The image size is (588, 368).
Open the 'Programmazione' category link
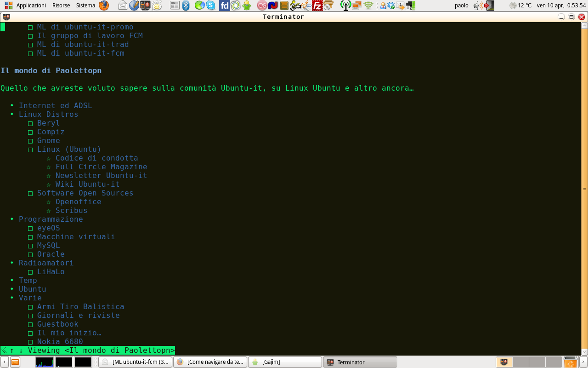coord(51,219)
